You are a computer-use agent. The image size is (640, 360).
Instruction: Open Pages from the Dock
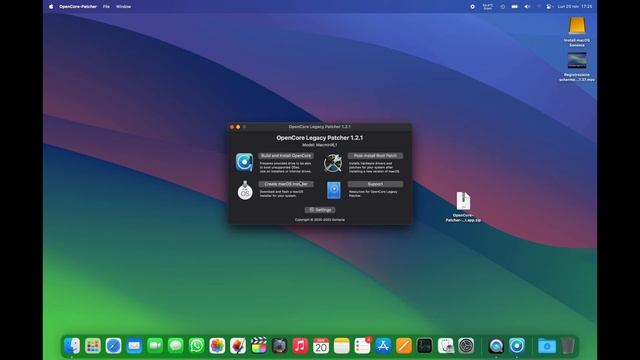pyautogui.click(x=404, y=346)
